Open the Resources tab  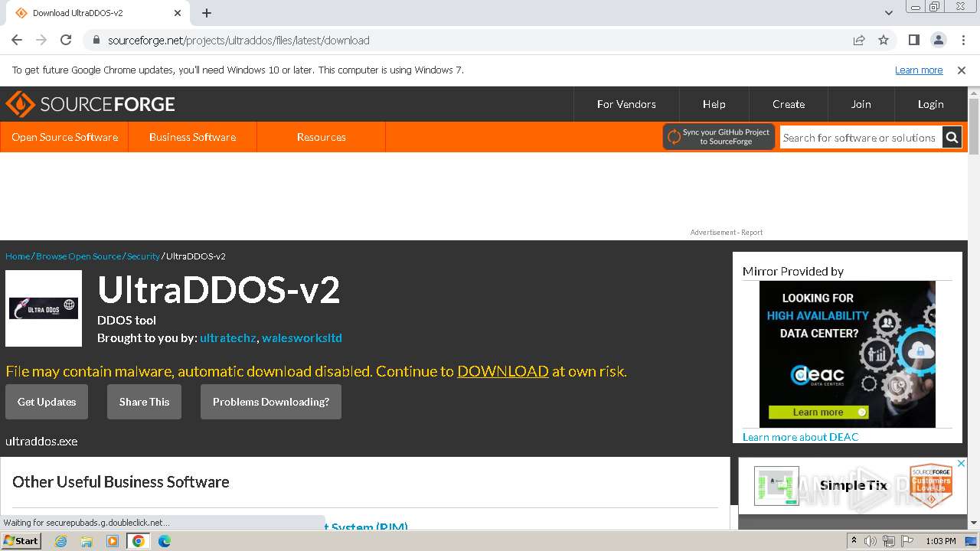click(x=321, y=137)
